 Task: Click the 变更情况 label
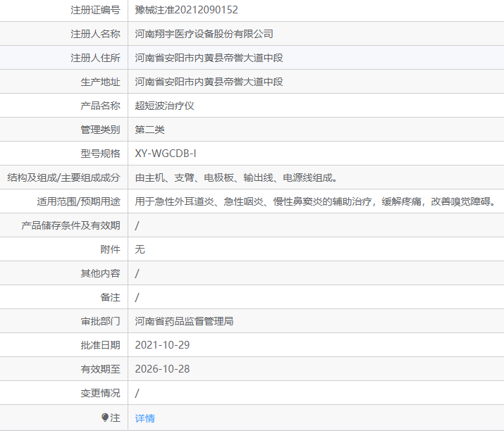[x=100, y=393]
